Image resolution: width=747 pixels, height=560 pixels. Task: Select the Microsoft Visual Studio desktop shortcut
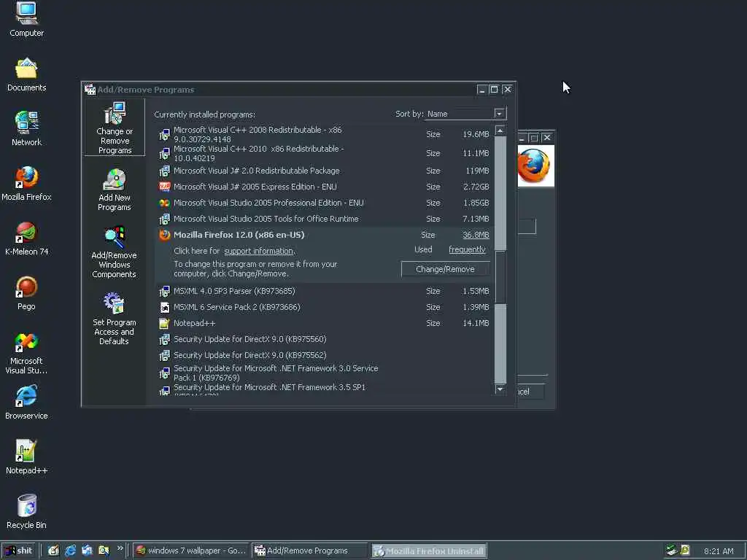(x=27, y=352)
